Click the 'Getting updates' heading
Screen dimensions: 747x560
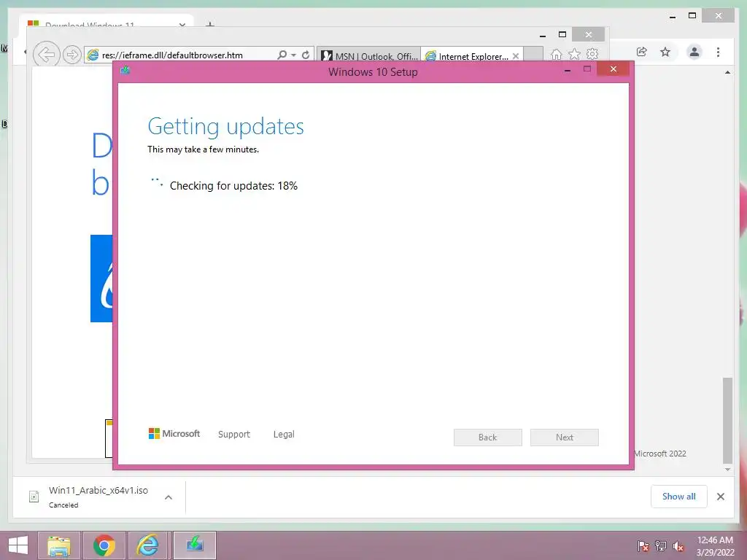[x=225, y=127]
